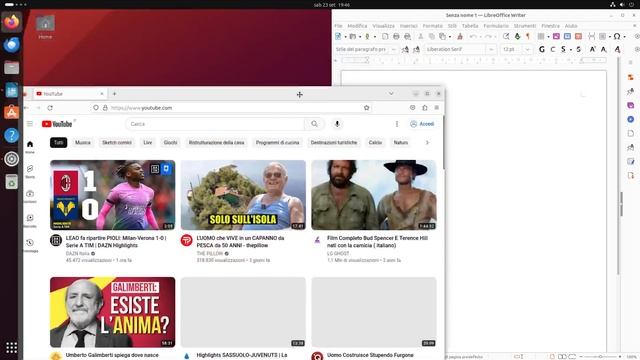Open the Milan-Verona 1-0 video thumbnail
Screen dimensions: 640x360
pos(113,195)
